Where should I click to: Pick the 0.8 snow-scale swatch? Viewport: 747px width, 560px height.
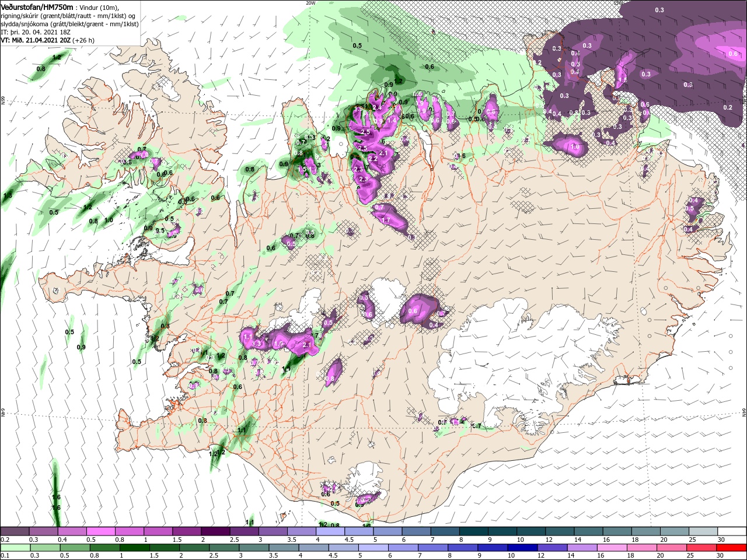pyautogui.click(x=129, y=531)
